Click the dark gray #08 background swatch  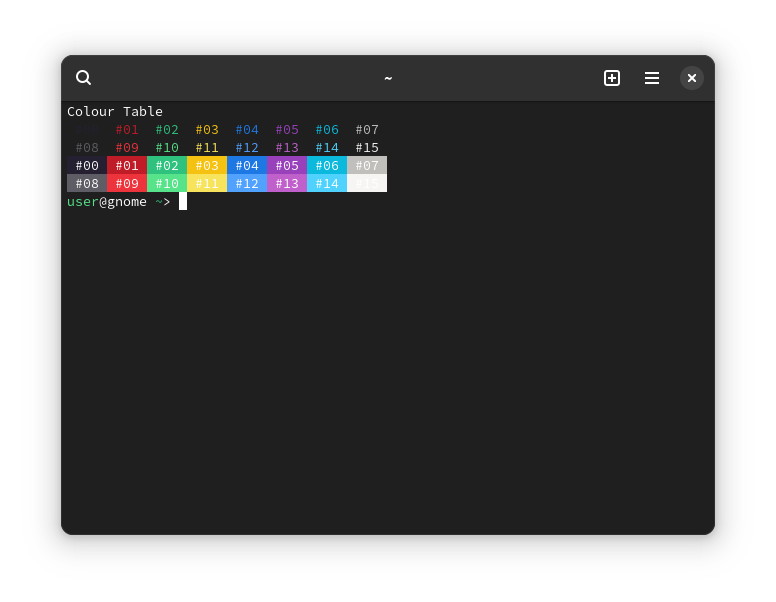[x=87, y=183]
